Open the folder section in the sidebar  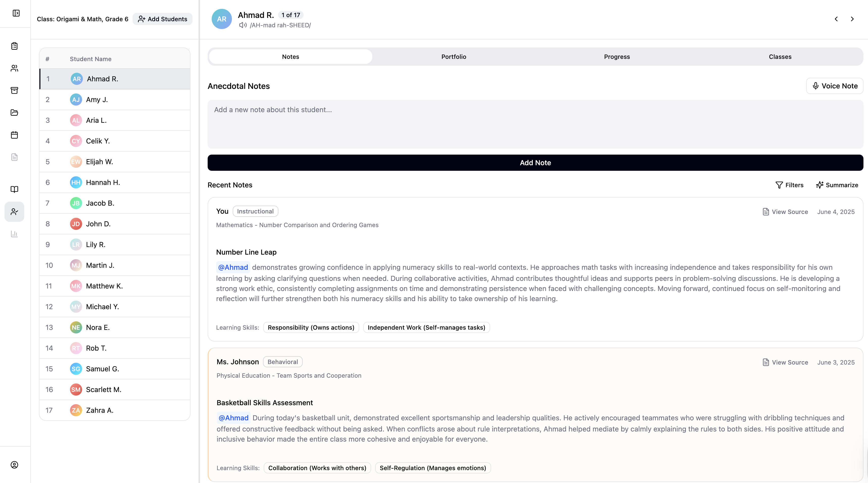(x=14, y=113)
